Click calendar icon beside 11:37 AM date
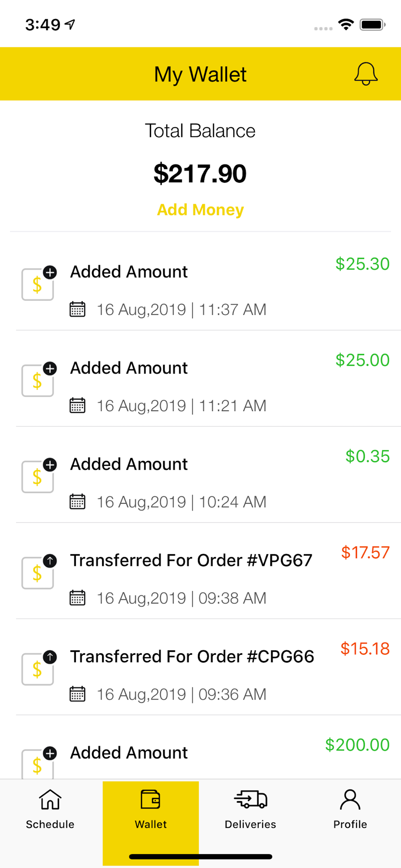Viewport: 401px width, 868px height. pos(78,309)
